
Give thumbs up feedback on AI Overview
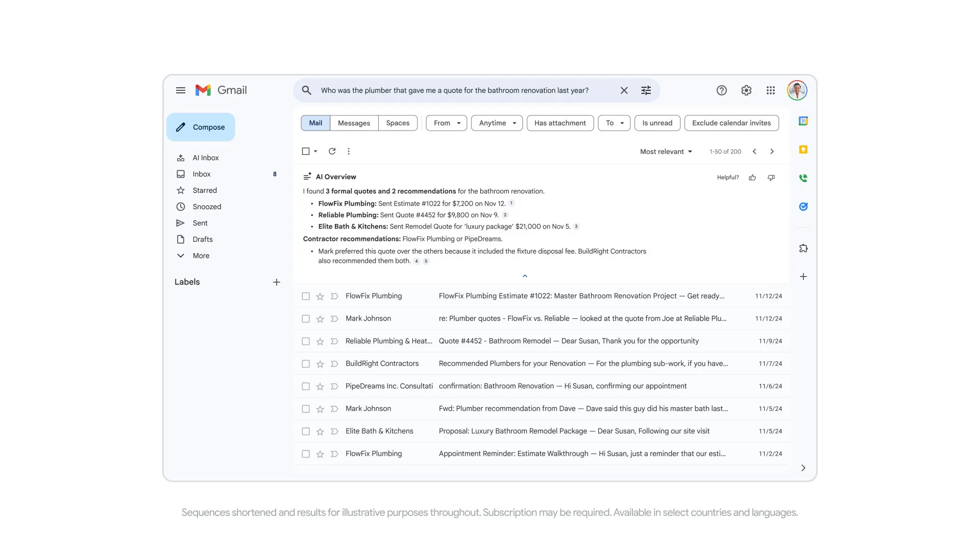coord(752,177)
